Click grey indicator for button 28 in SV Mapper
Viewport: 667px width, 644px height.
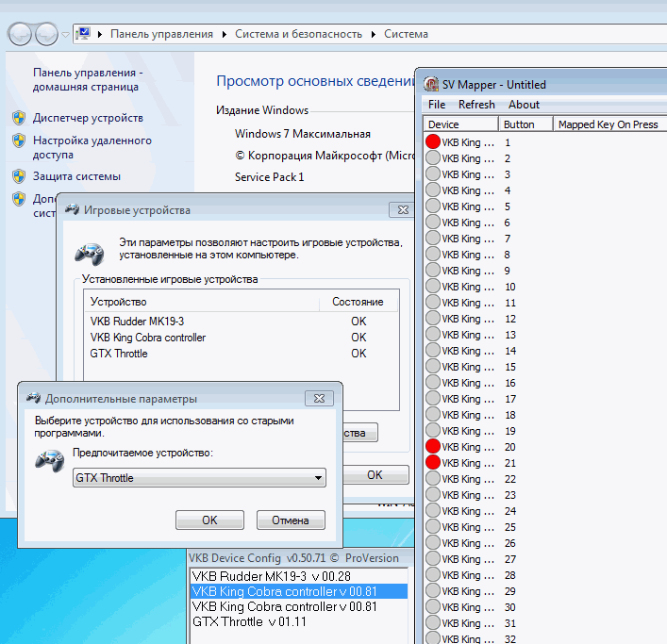pos(433,574)
